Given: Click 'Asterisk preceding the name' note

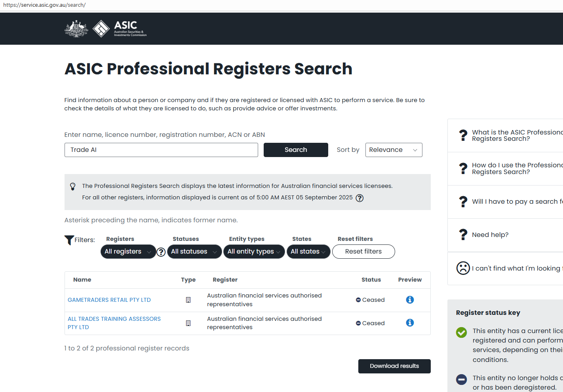Looking at the screenshot, I should point(151,220).
